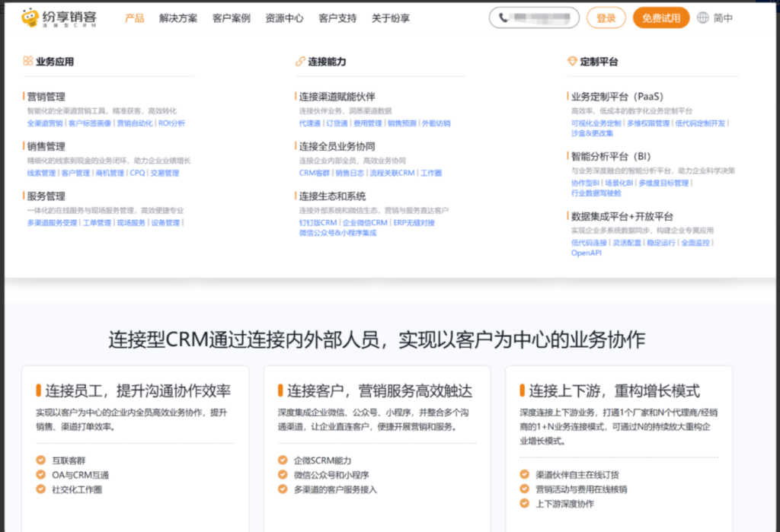The width and height of the screenshot is (780, 532).
Task: Click the orange 免费试用 button
Action: tap(660, 17)
